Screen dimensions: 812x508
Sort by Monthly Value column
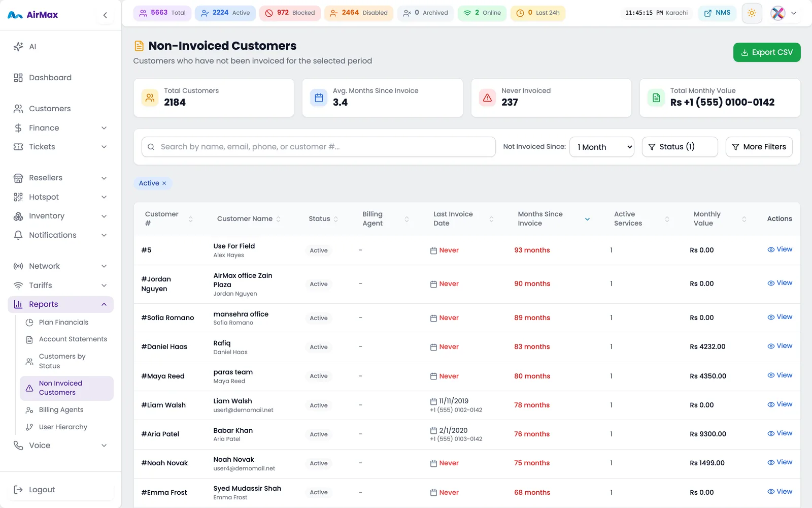tap(720, 219)
